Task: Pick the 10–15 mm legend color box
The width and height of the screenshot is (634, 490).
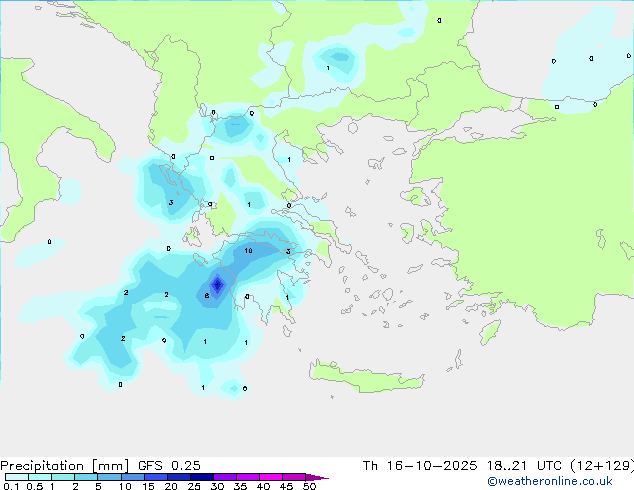Action: click(x=132, y=477)
